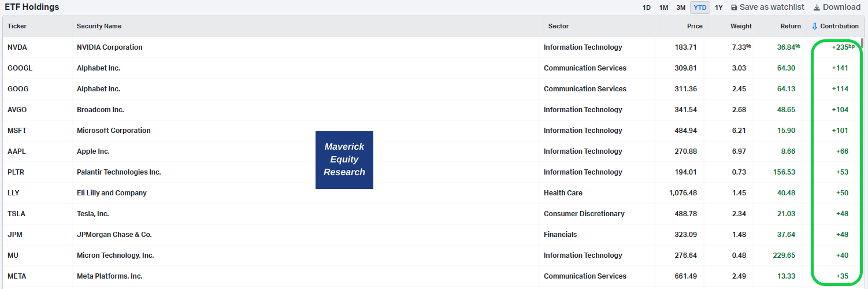Click JPMorgan Chase & Co. name
The width and height of the screenshot is (868, 289).
114,235
